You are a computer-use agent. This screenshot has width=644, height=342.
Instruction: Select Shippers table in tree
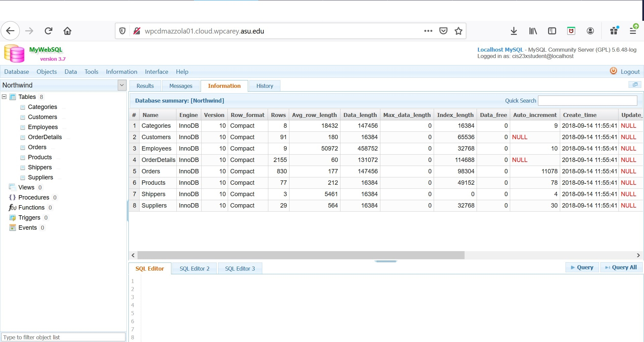(x=40, y=167)
